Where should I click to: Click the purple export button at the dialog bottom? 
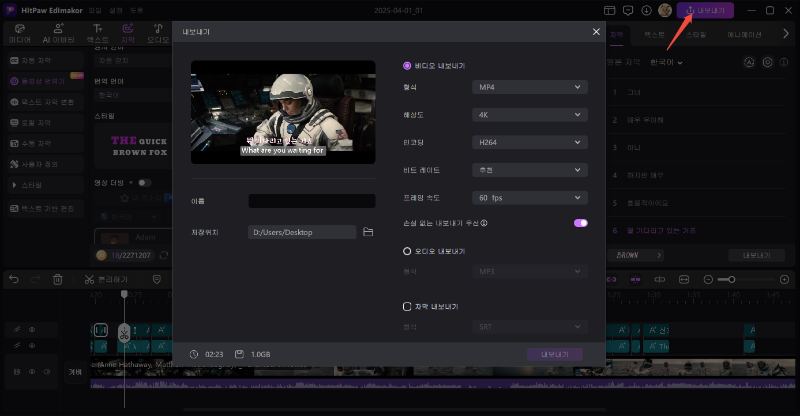[x=555, y=354]
